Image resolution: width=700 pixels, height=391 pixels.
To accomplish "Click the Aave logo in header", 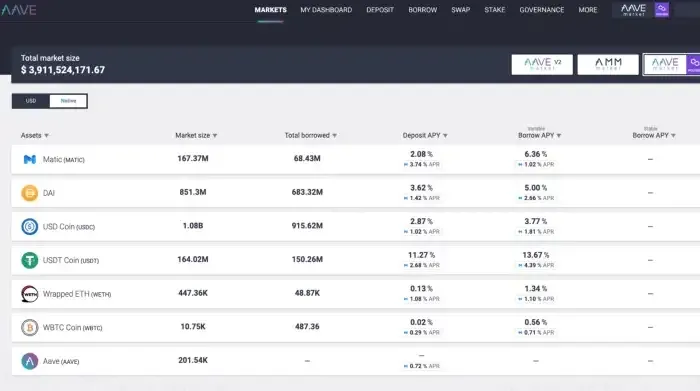I will click(18, 10).
